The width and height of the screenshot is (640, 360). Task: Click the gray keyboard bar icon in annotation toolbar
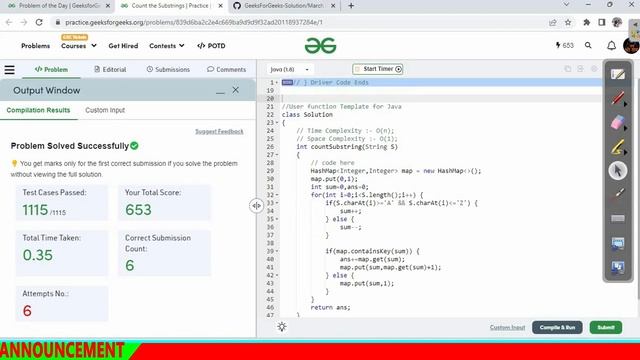click(618, 218)
